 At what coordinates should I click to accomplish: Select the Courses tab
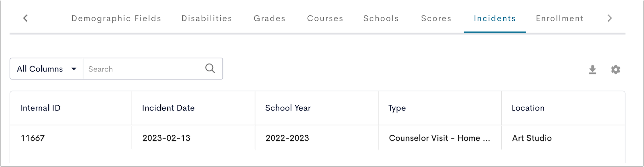pyautogui.click(x=325, y=18)
